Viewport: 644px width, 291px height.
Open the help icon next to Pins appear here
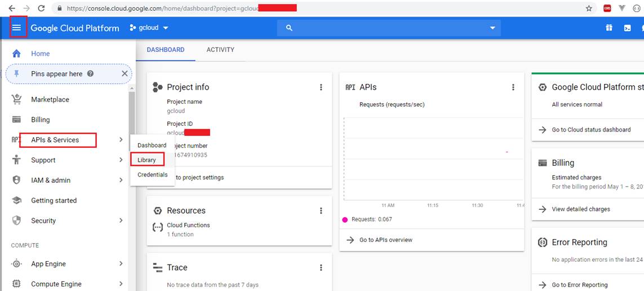click(x=90, y=73)
